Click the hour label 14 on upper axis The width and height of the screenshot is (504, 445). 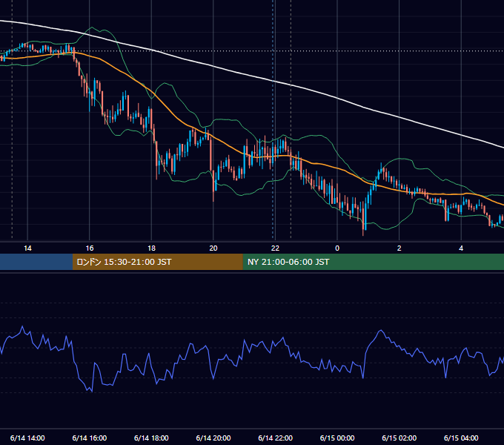[x=27, y=248]
